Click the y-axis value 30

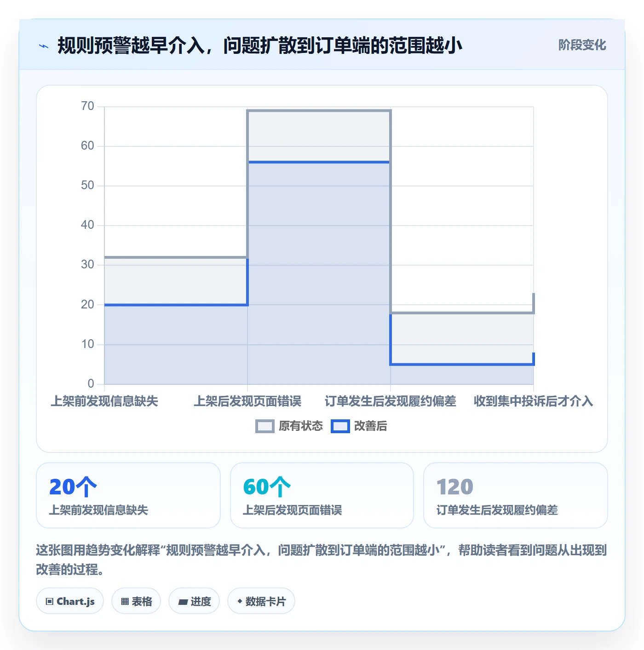(x=87, y=265)
